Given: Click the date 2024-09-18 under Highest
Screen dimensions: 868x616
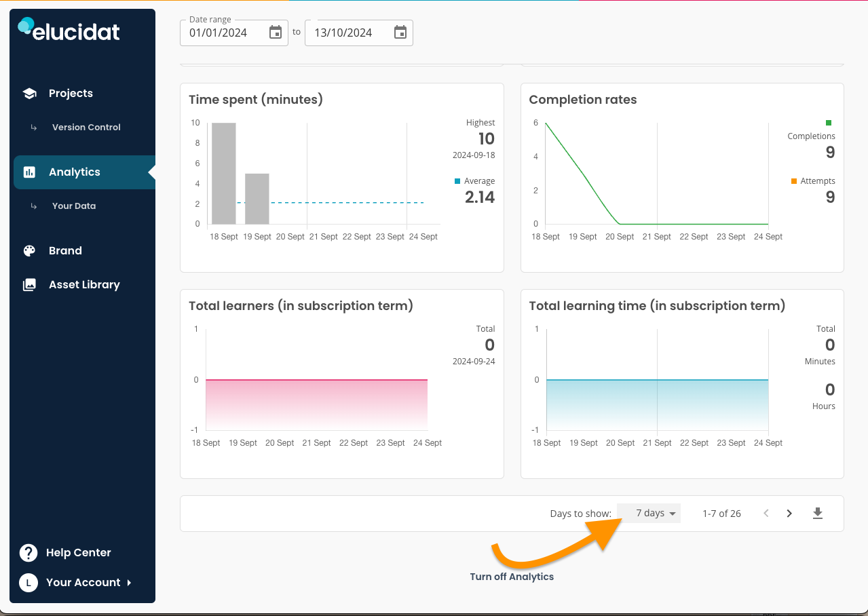Looking at the screenshot, I should (x=474, y=155).
